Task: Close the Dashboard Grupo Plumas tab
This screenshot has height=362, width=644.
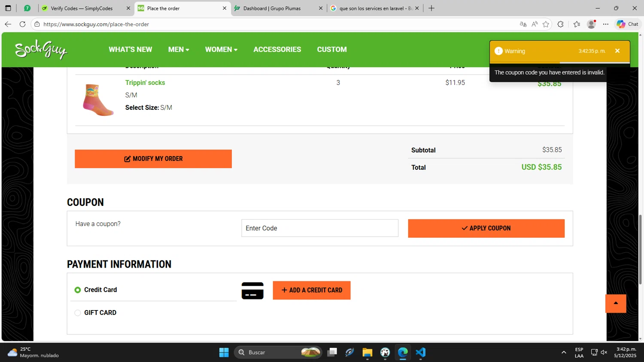Action: [x=320, y=8]
